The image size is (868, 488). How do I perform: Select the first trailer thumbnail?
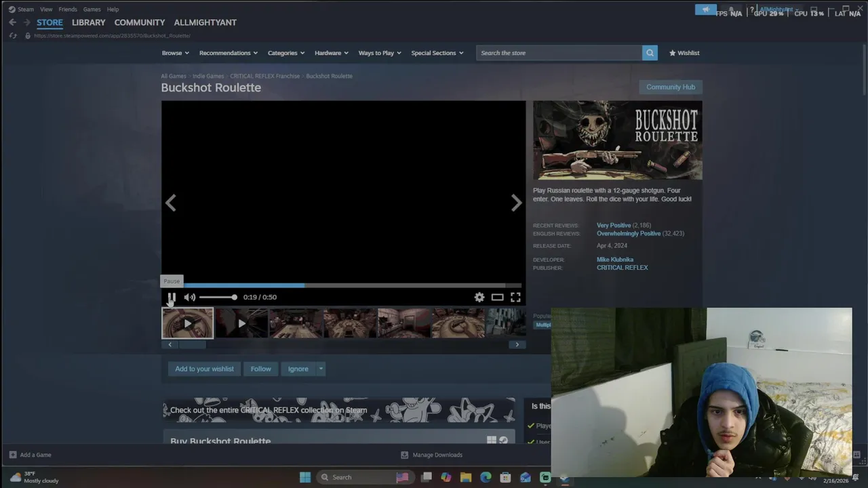click(188, 323)
